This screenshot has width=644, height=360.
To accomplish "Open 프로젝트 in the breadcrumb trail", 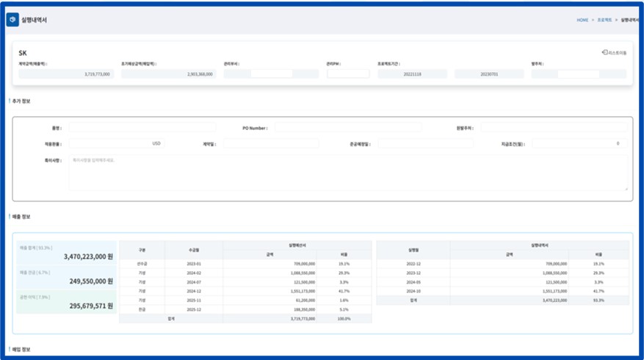I will coord(605,20).
